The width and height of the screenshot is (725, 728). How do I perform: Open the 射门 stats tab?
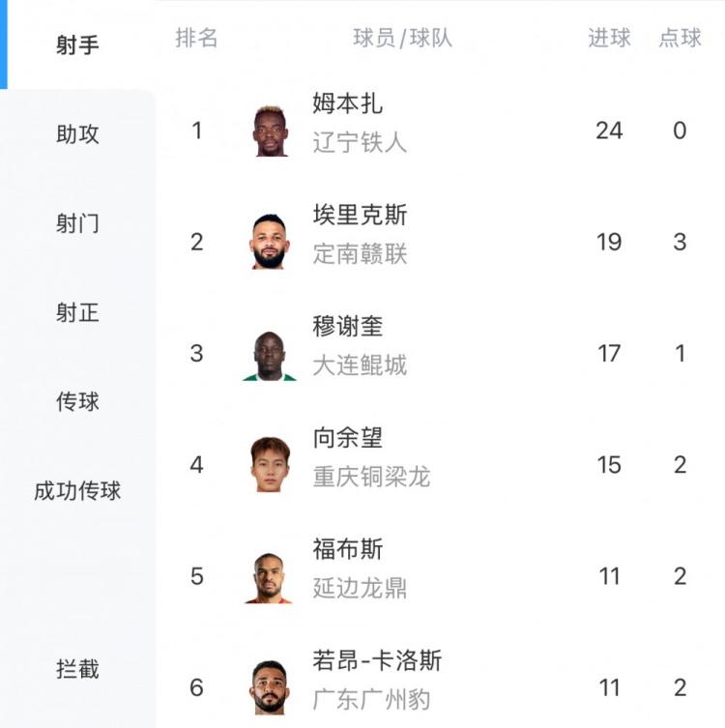77,223
